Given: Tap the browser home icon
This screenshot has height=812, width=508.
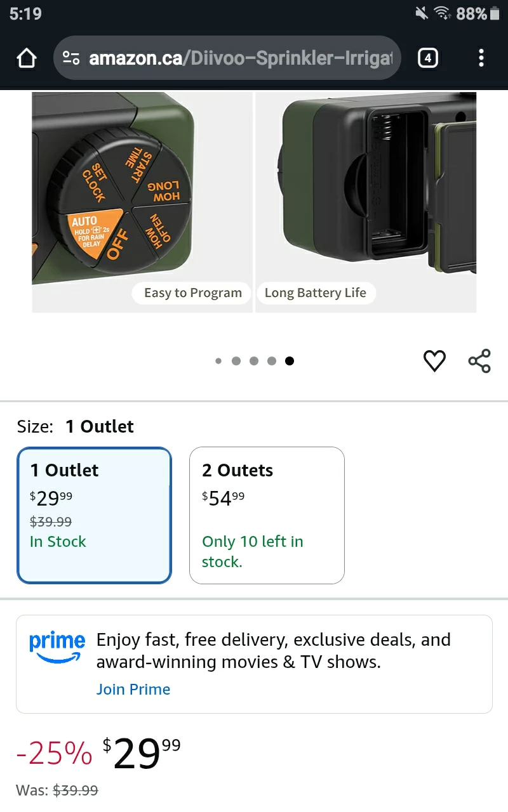Looking at the screenshot, I should [x=27, y=58].
